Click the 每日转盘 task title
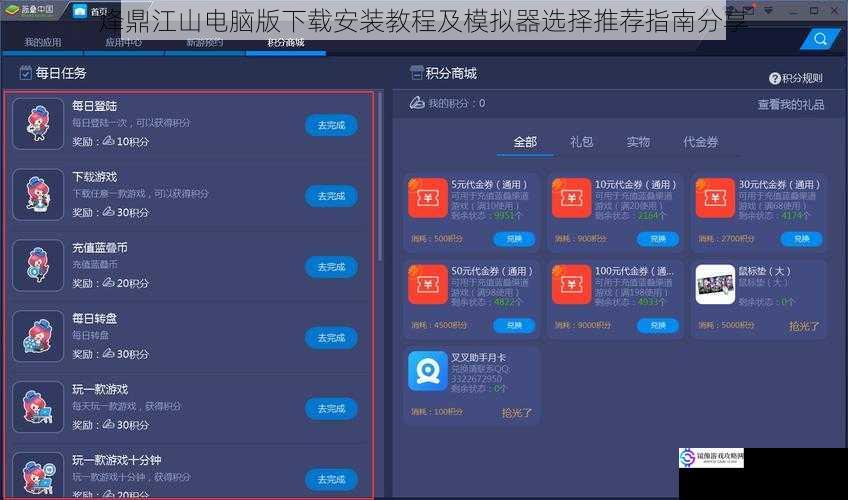The image size is (848, 500). click(95, 318)
